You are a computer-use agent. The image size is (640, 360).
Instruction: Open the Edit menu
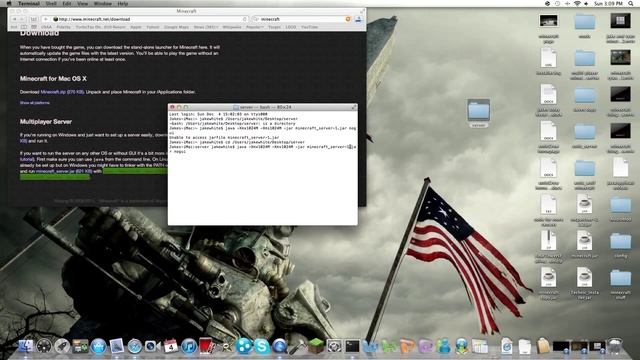pyautogui.click(x=67, y=3)
